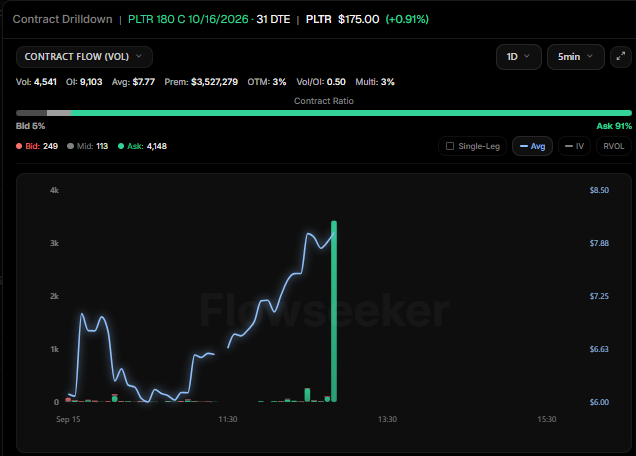Open the 5min interval dropdown
The height and width of the screenshot is (456, 636).
click(576, 57)
